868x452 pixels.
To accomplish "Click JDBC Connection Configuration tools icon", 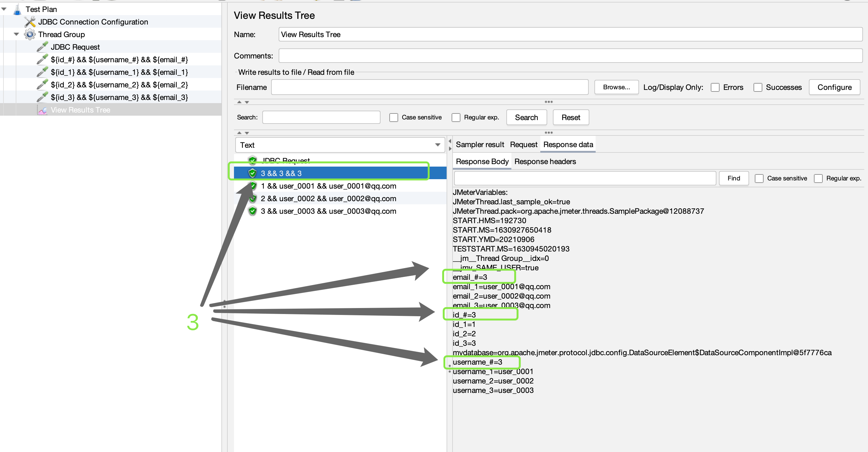I will tap(30, 22).
